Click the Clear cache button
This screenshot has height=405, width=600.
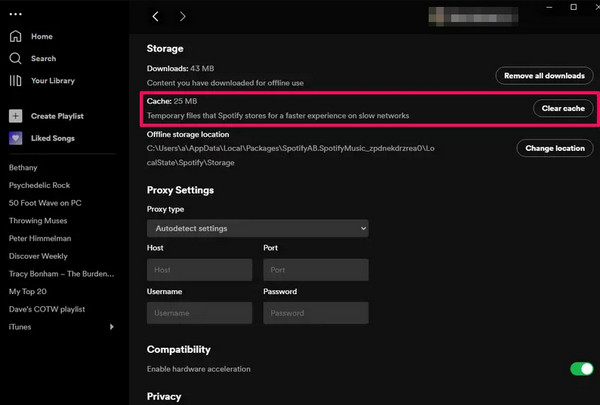563,108
